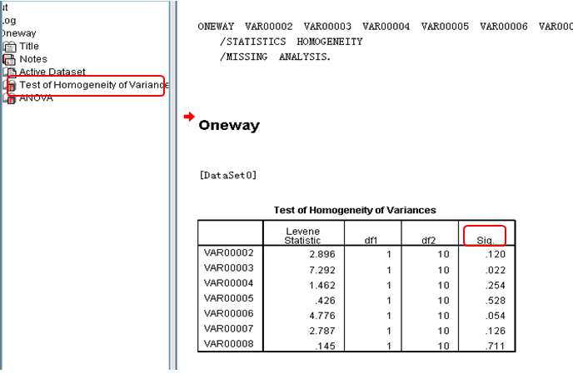Click the Notes icon in the outline
588x374 pixels.
pos(11,60)
